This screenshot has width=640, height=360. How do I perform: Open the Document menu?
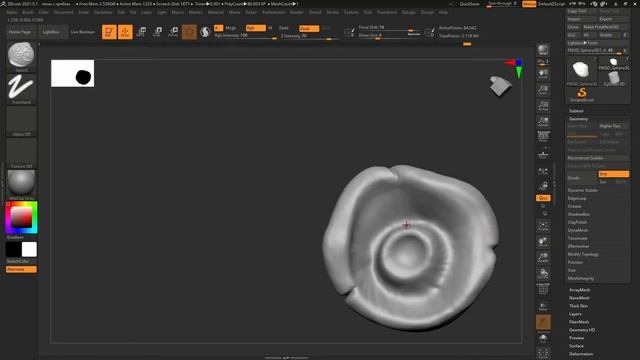click(64, 12)
